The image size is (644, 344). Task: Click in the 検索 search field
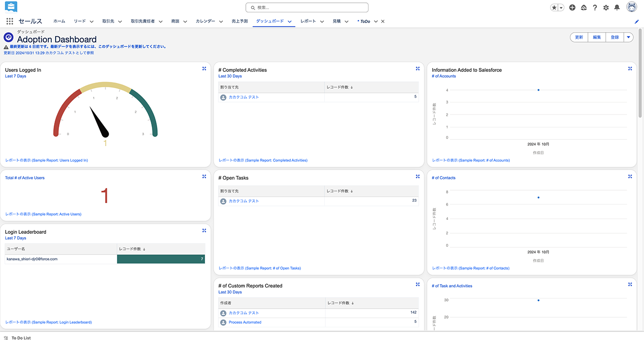pyautogui.click(x=307, y=8)
